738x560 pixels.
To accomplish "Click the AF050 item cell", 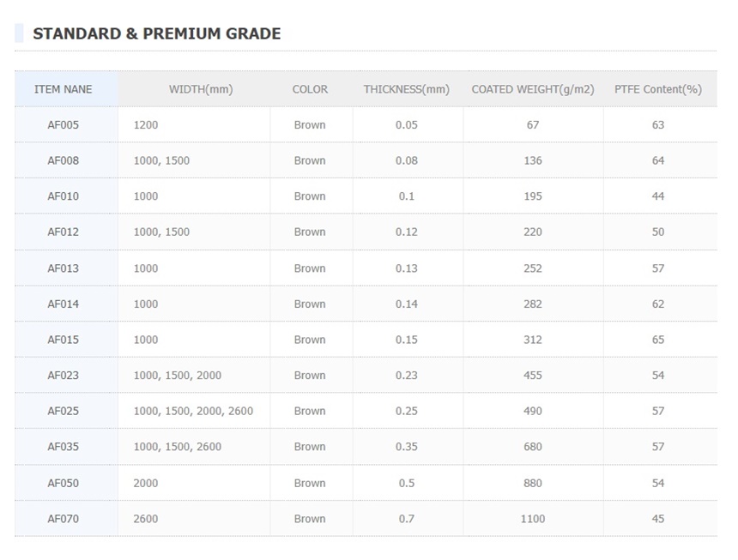I will 63,483.
